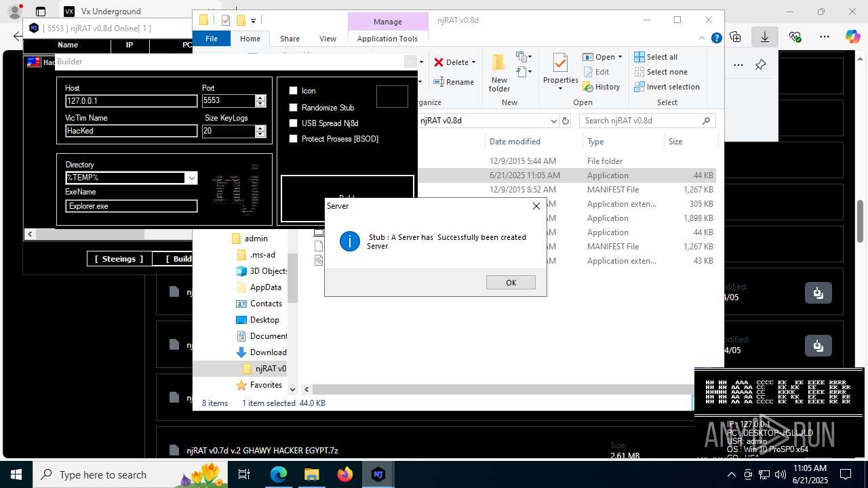Open the Easy access dropdown icon
868x488 pixels.
[x=523, y=71]
